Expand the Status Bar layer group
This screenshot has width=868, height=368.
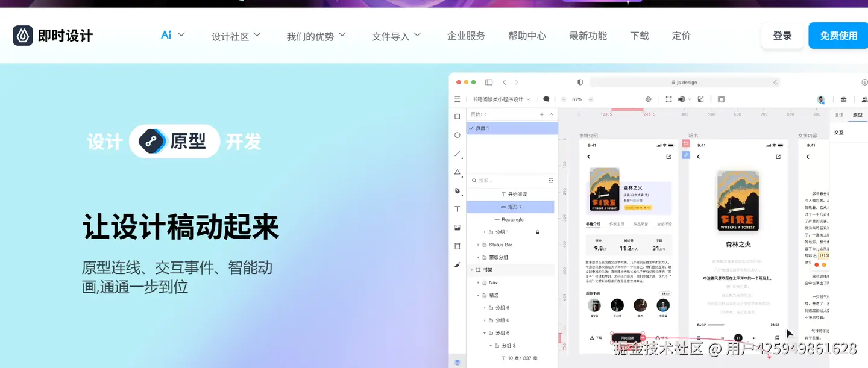tap(478, 245)
